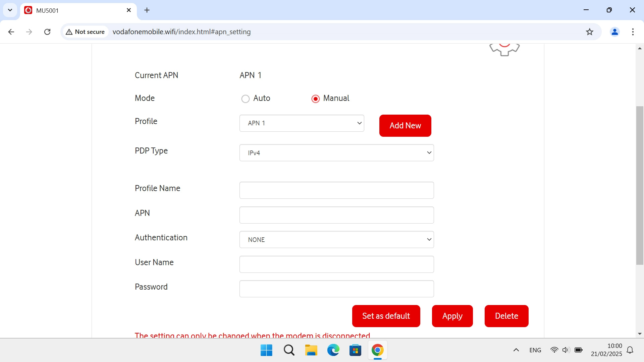The image size is (644, 362).
Task: Toggle the bookmark star for this page
Action: pyautogui.click(x=590, y=32)
